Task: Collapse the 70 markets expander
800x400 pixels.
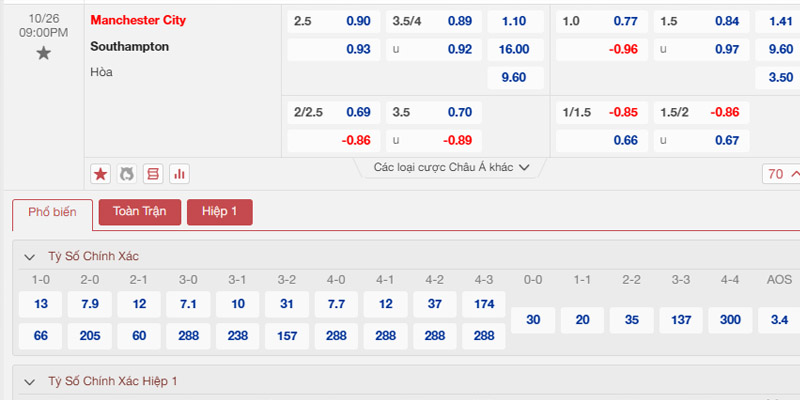Action: click(x=781, y=174)
